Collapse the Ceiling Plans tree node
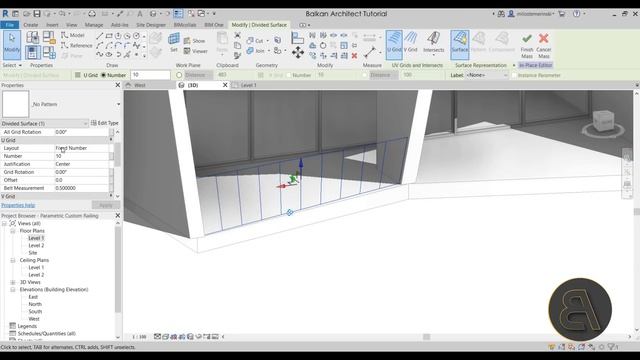 coord(13,260)
